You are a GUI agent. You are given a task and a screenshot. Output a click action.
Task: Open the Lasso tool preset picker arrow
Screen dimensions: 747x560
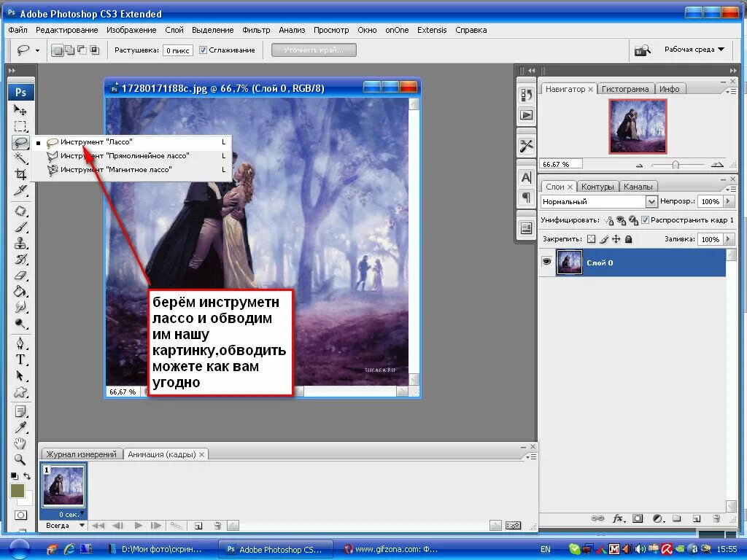(x=38, y=50)
